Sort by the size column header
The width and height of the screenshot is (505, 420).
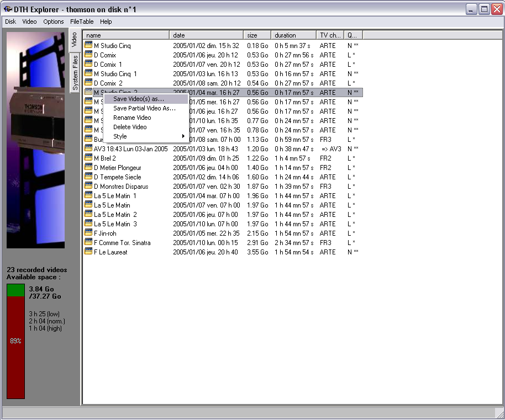pos(257,35)
